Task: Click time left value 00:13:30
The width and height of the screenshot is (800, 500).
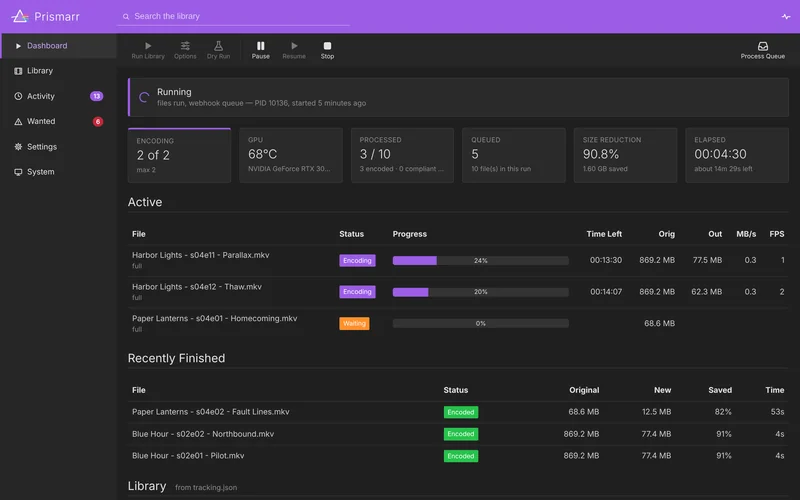Action: 606,260
